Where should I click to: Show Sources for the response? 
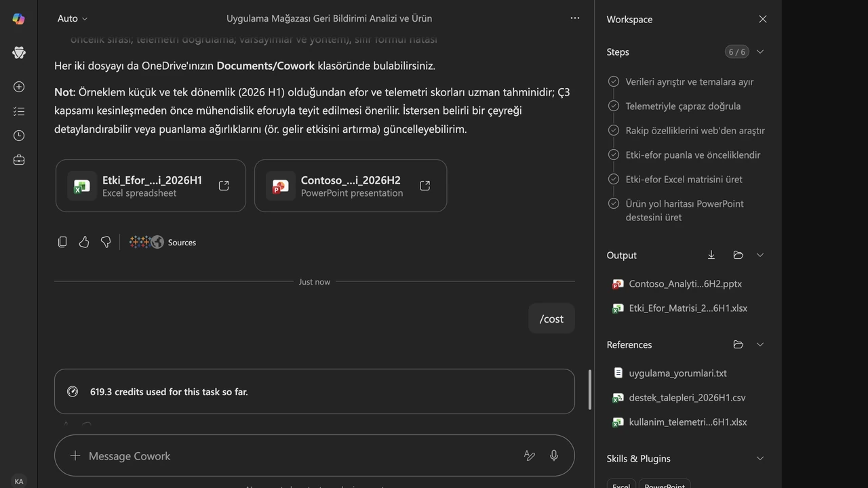click(x=163, y=242)
